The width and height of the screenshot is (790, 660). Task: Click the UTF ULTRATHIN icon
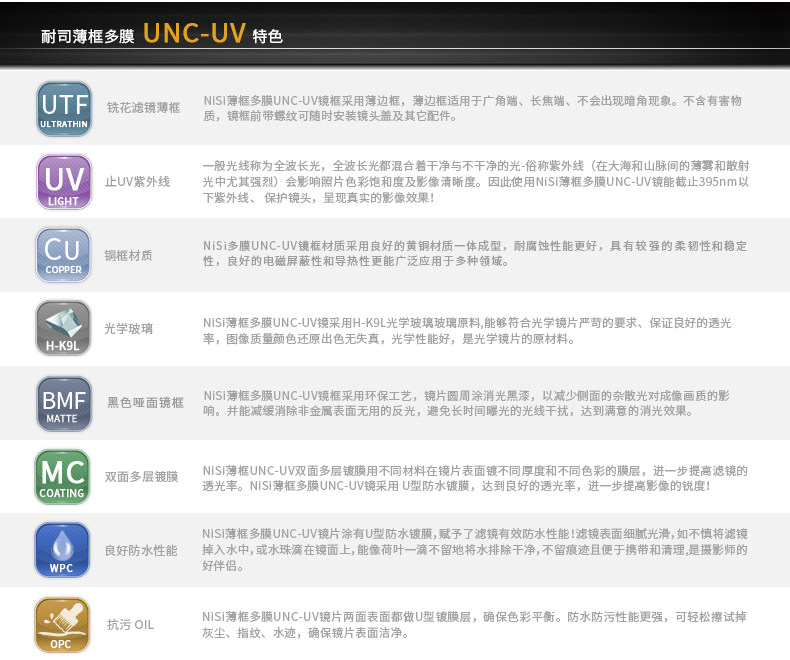[64, 109]
